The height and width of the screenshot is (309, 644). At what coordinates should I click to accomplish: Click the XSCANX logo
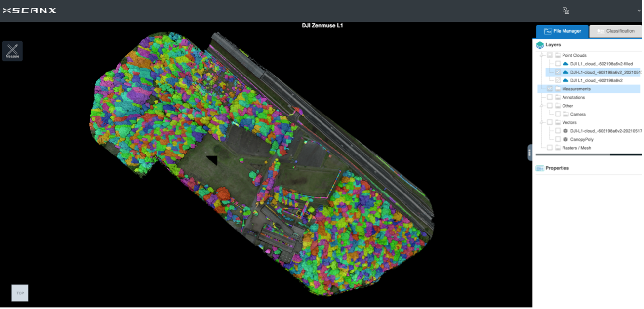coord(30,11)
